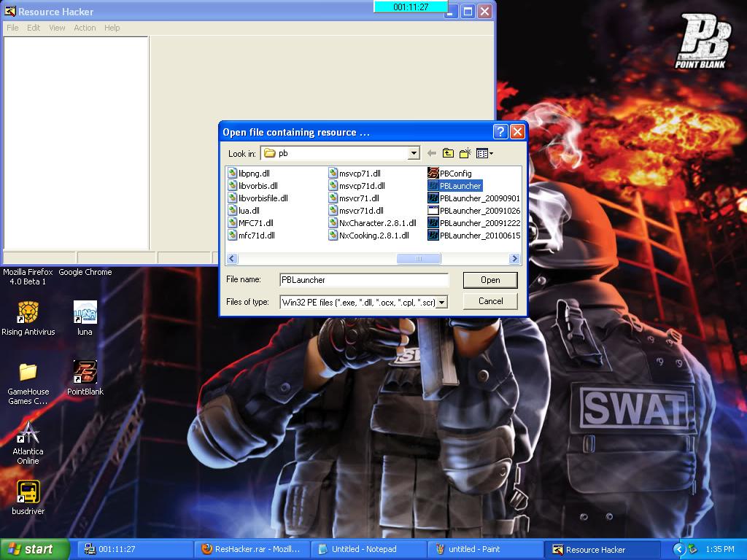This screenshot has height=560, width=747.
Task: Click the Up One Level folder icon
Action: click(x=449, y=153)
